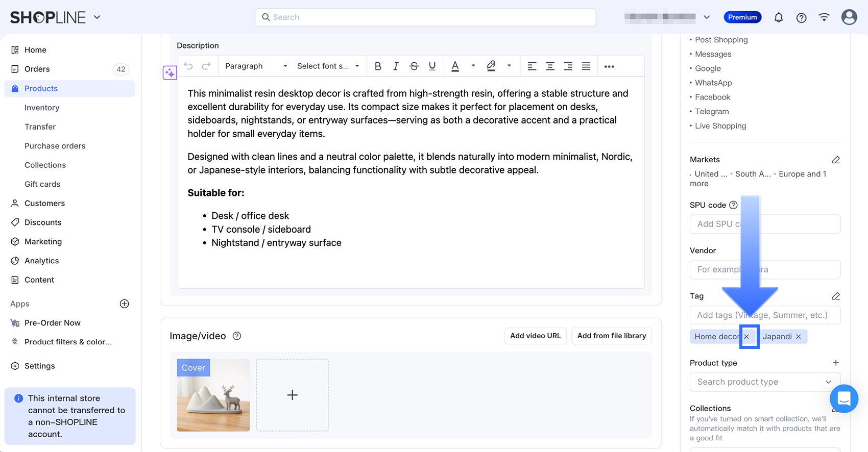Image resolution: width=868 pixels, height=452 pixels.
Task: Click Add from file library button
Action: click(612, 336)
